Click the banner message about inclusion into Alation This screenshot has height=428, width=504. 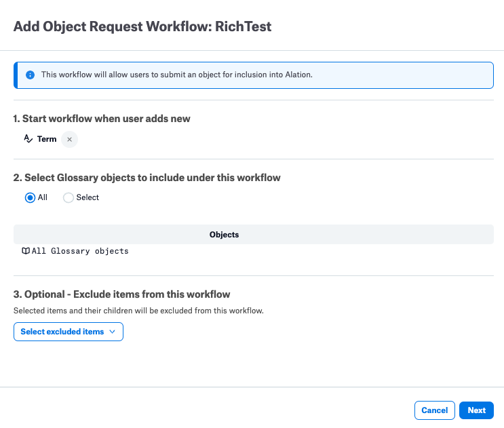pos(177,75)
